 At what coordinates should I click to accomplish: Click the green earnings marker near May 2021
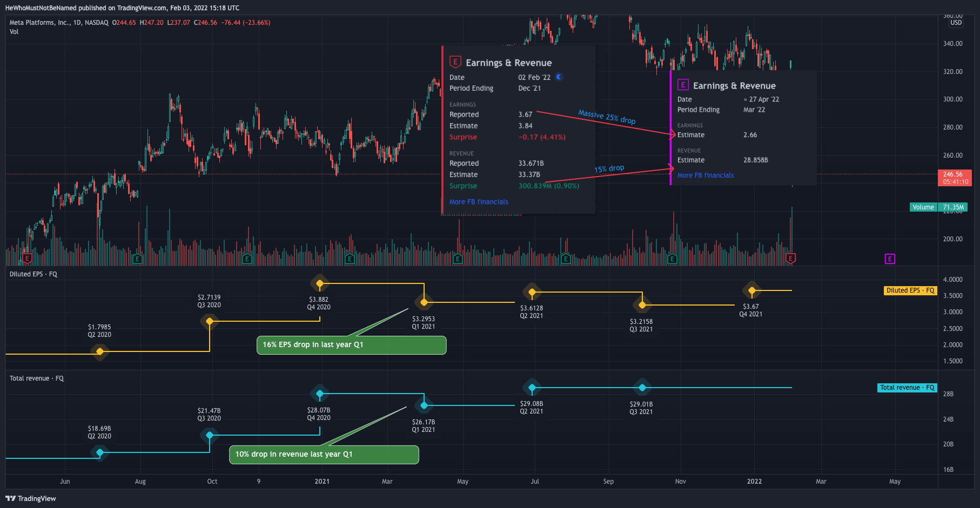coord(458,259)
